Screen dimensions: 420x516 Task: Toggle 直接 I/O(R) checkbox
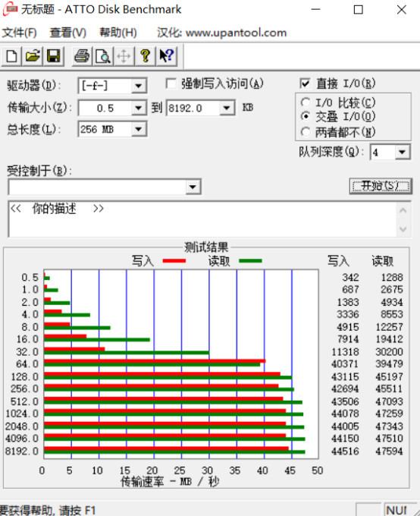point(305,83)
